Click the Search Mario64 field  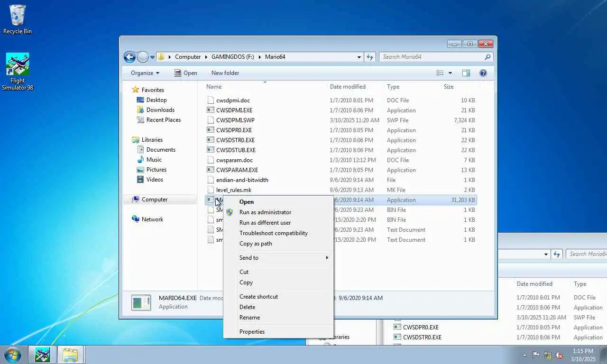(432, 57)
